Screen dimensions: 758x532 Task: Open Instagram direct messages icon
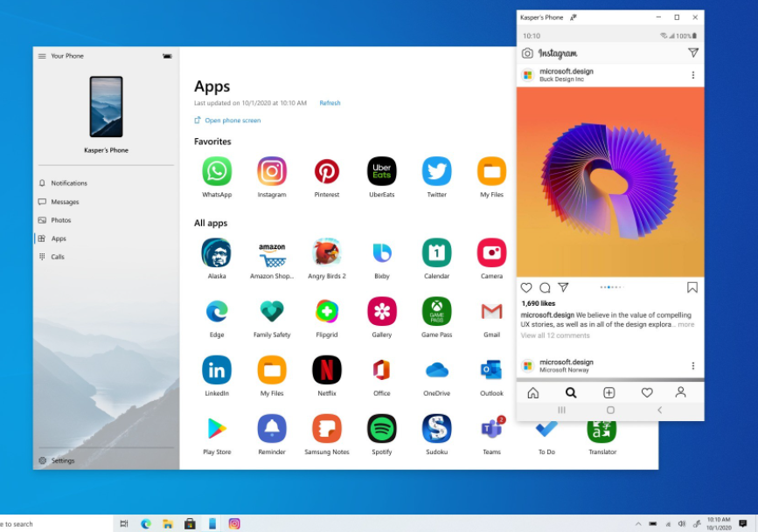[x=692, y=52]
